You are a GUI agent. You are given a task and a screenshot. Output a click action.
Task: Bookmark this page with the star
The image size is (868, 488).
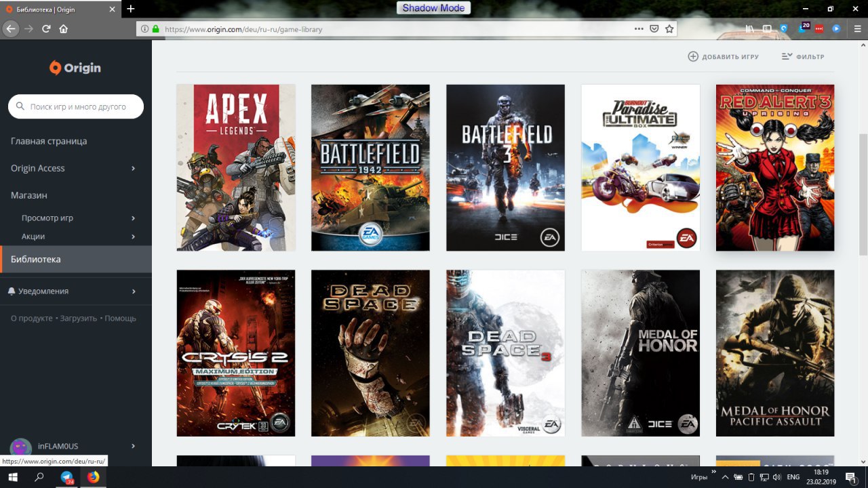pyautogui.click(x=669, y=29)
